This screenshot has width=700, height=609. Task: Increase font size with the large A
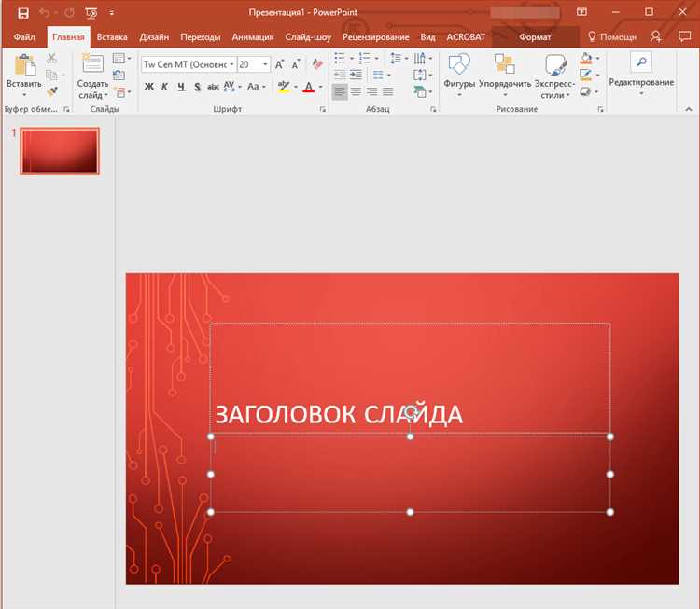(x=279, y=64)
